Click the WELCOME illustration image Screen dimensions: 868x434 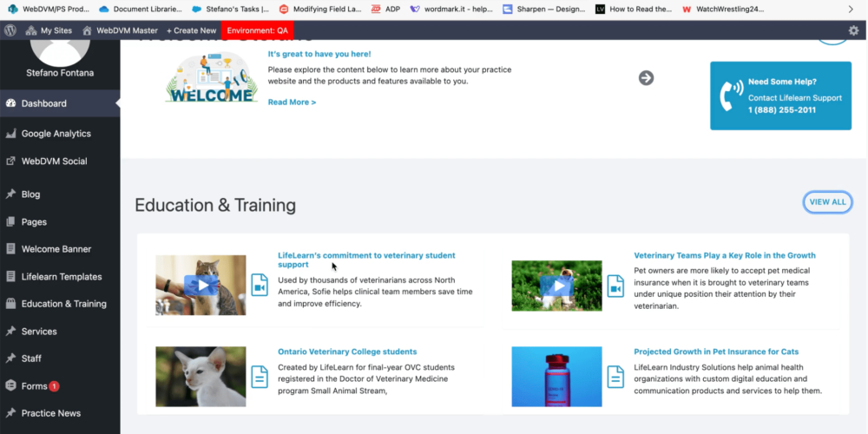pos(212,77)
